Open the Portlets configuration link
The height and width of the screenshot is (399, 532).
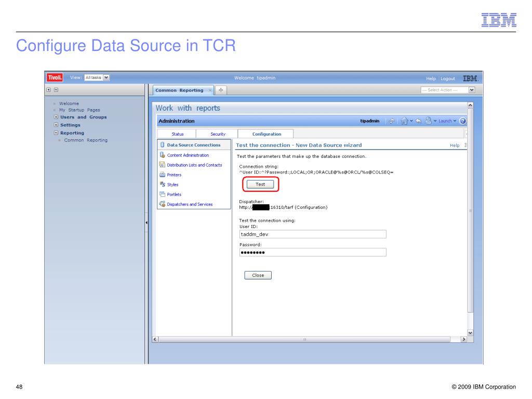(174, 194)
